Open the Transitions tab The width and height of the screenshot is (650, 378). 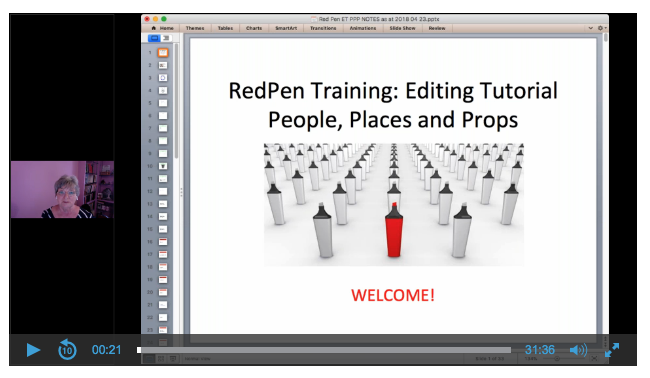[323, 28]
